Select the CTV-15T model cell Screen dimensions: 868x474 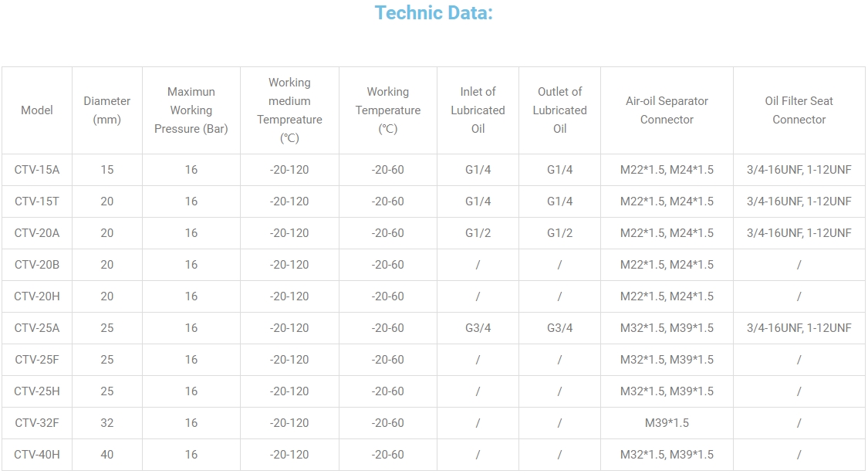click(37, 201)
